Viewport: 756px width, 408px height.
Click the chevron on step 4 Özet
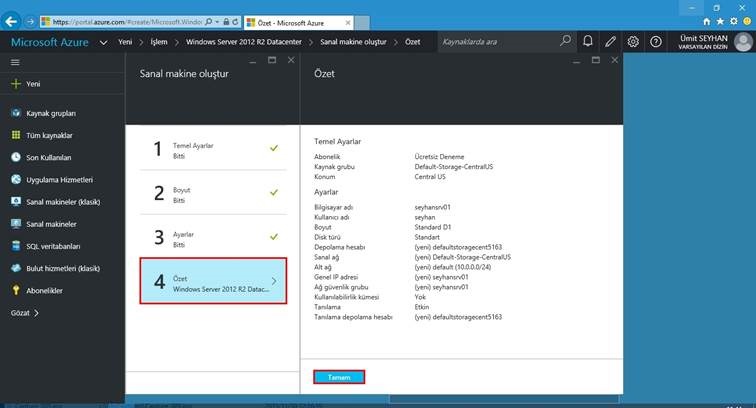tap(274, 281)
